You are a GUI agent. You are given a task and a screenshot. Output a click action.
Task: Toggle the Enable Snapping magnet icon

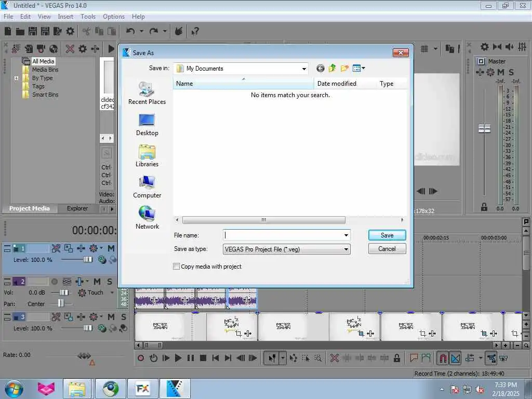pos(443,358)
